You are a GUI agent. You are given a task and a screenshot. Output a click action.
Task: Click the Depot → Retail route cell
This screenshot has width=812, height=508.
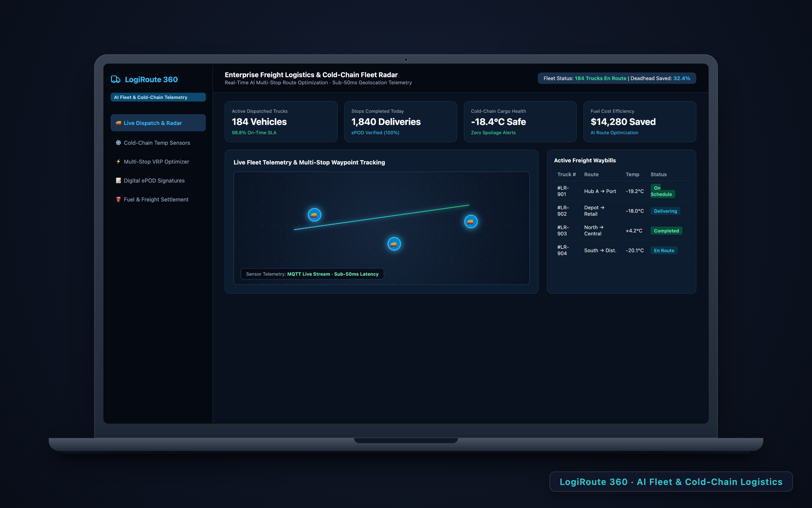[x=594, y=211]
